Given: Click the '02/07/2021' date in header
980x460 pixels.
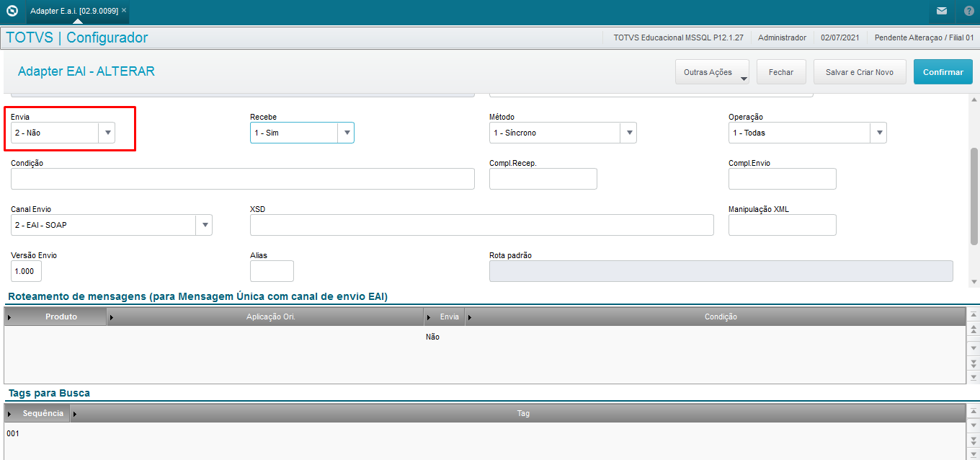Looking at the screenshot, I should click(840, 37).
